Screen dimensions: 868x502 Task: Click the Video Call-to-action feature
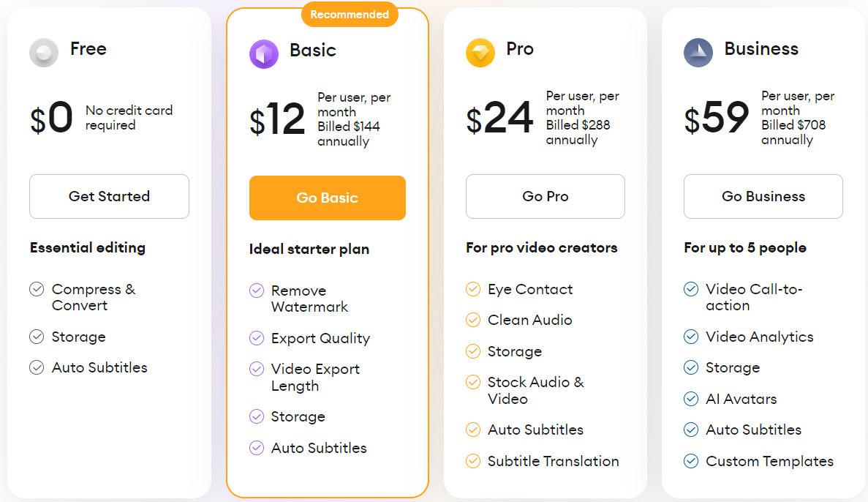[754, 297]
